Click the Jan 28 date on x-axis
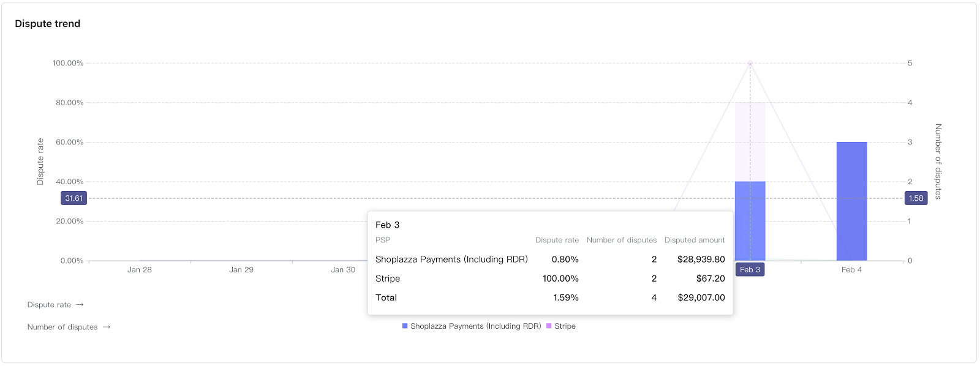This screenshot has width=980, height=366. [140, 270]
